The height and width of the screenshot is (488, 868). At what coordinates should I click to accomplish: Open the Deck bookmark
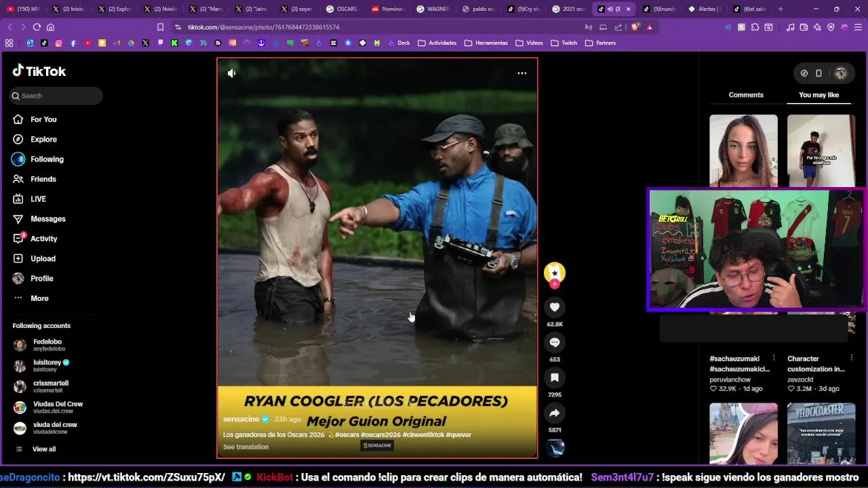(x=399, y=43)
